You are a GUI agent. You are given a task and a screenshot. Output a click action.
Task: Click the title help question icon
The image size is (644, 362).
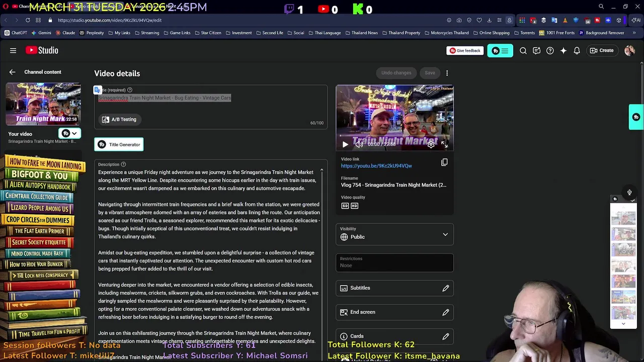click(130, 90)
